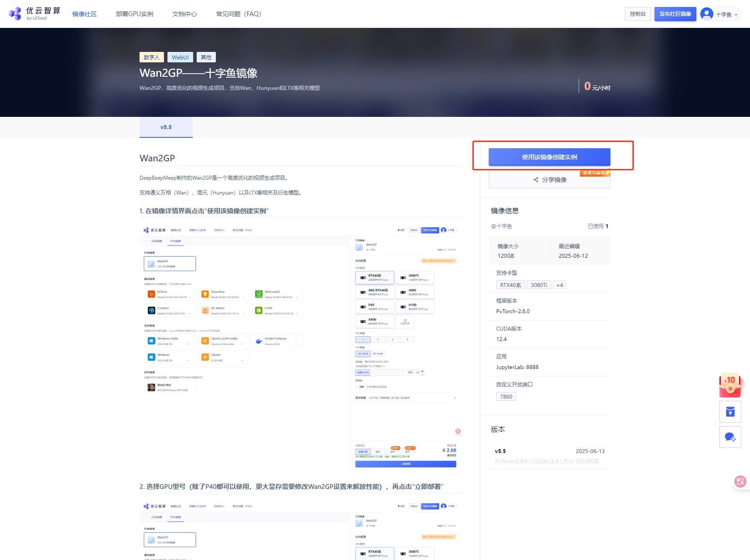Click the 7860 custom port tag
Viewport: 750px width, 560px height.
point(506,396)
